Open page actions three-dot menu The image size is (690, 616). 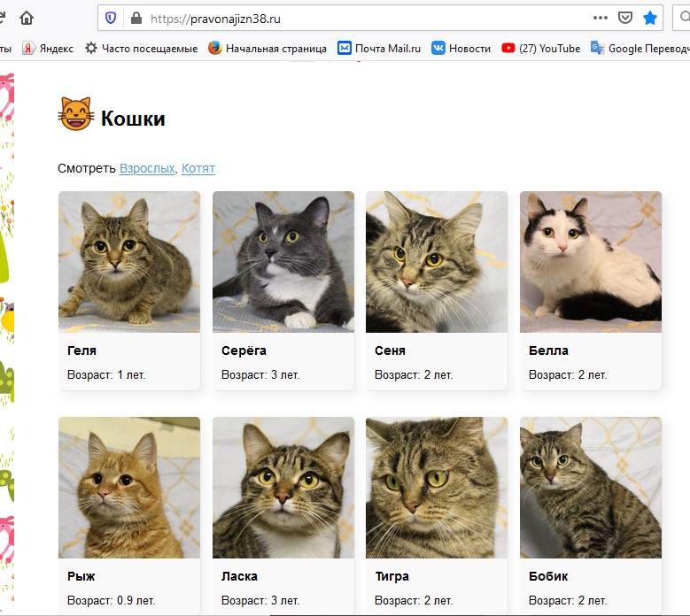[x=601, y=18]
